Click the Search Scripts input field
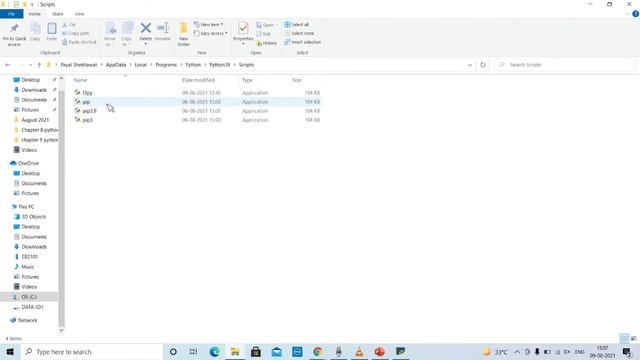 click(x=564, y=65)
